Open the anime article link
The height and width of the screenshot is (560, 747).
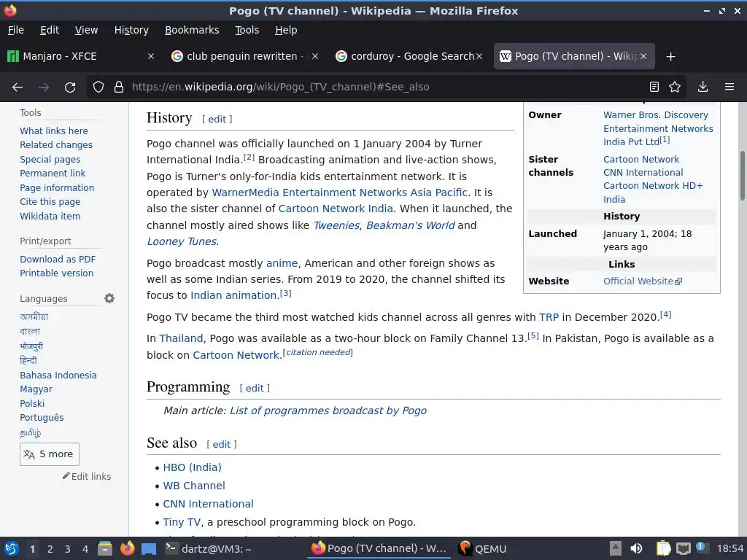(282, 263)
